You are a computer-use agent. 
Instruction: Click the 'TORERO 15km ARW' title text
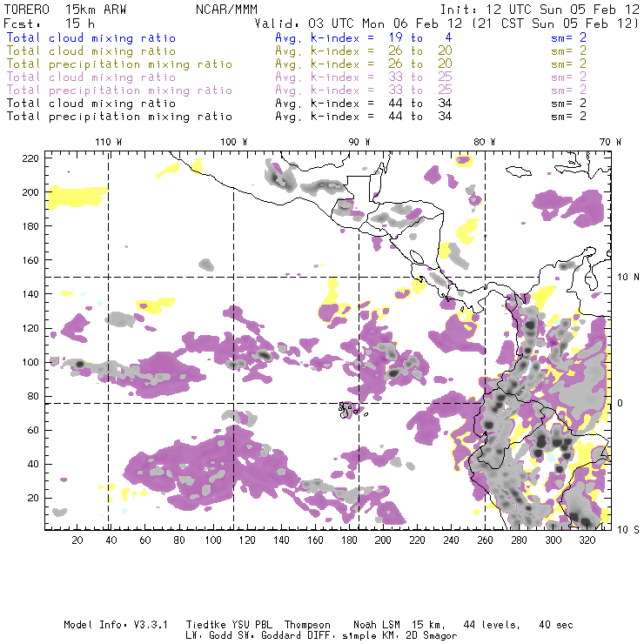[x=65, y=10]
